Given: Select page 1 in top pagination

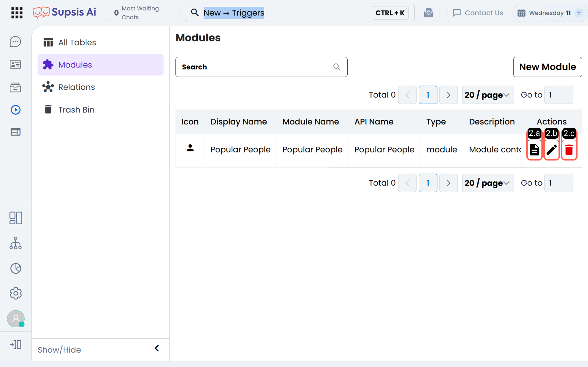Looking at the screenshot, I should pos(428,95).
